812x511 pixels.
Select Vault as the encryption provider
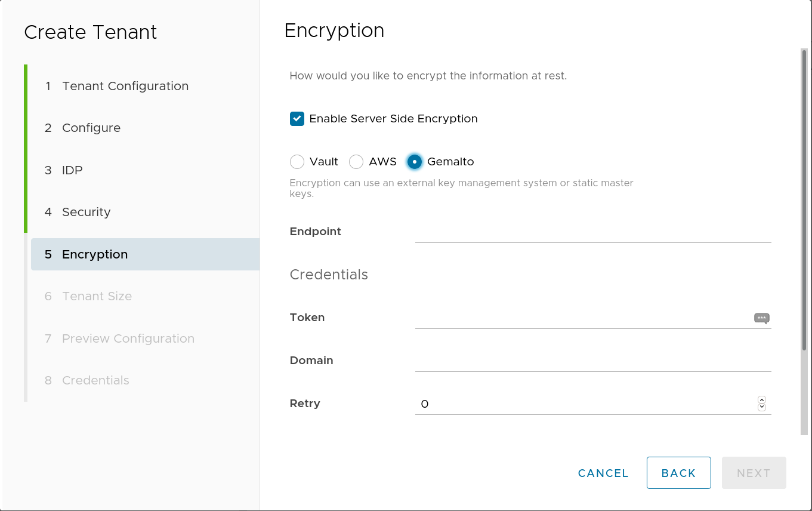(297, 161)
